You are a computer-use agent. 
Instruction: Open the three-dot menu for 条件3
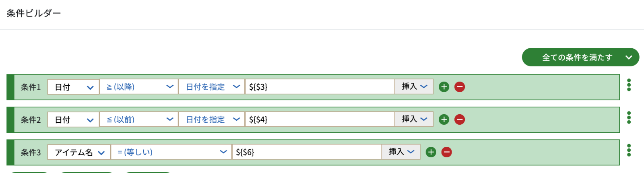point(629,150)
